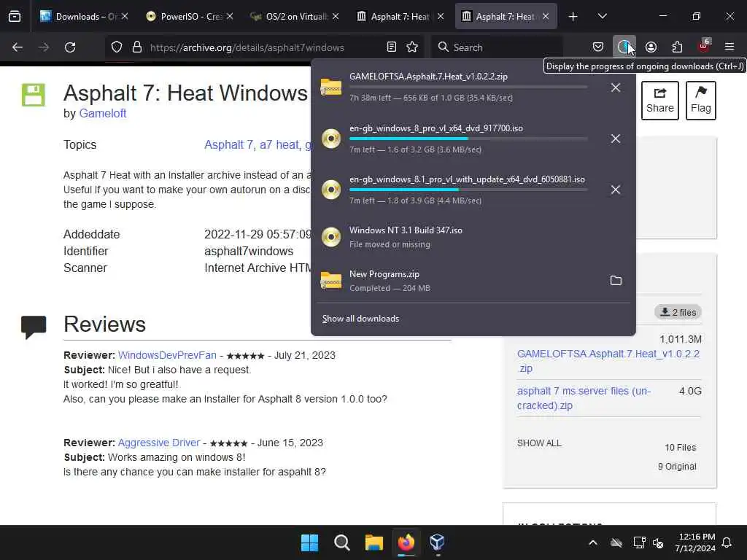Image resolution: width=747 pixels, height=560 pixels.
Task: Click the Share button
Action: tap(659, 101)
